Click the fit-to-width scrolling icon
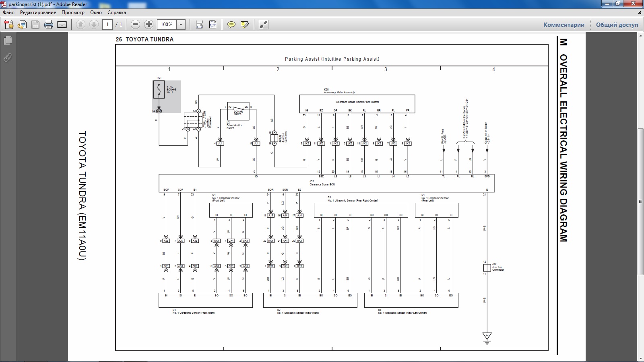Image resolution: width=644 pixels, height=362 pixels. pyautogui.click(x=199, y=25)
